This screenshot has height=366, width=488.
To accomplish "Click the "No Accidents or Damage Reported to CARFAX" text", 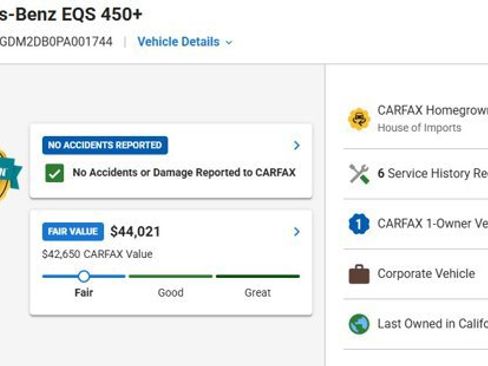I will [184, 172].
